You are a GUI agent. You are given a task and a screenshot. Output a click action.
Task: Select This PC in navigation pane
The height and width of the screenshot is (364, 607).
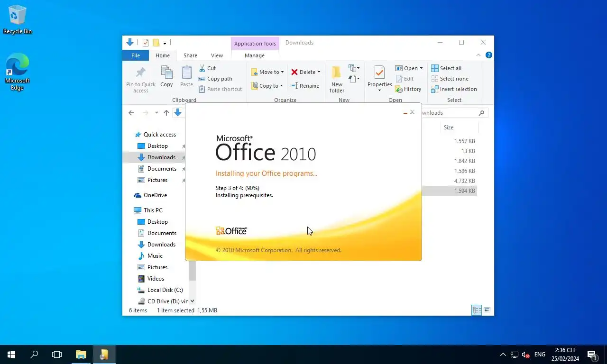click(153, 210)
